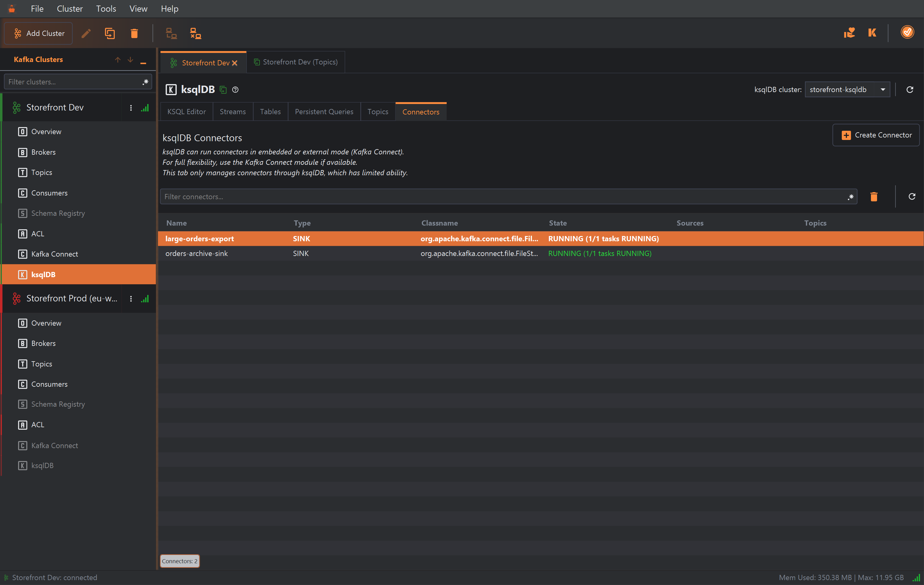Open ksqlDB help question mark icon
This screenshot has width=924, height=585.
point(235,89)
